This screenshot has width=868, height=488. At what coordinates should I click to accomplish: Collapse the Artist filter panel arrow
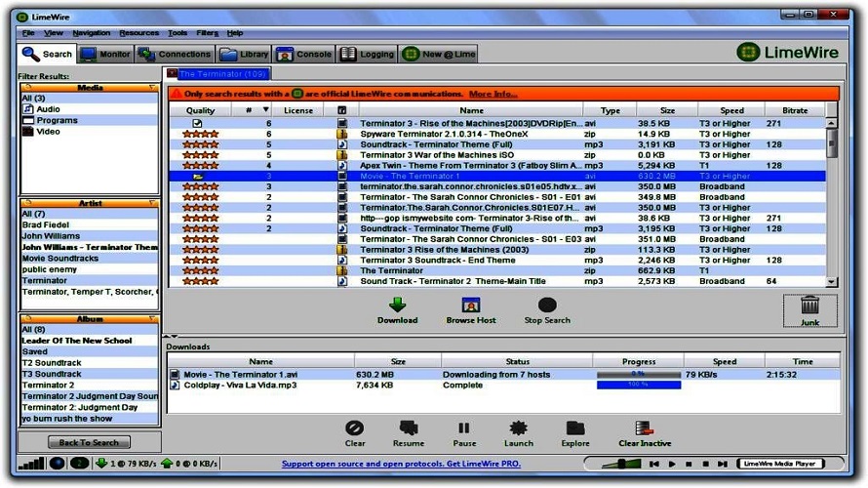point(152,203)
